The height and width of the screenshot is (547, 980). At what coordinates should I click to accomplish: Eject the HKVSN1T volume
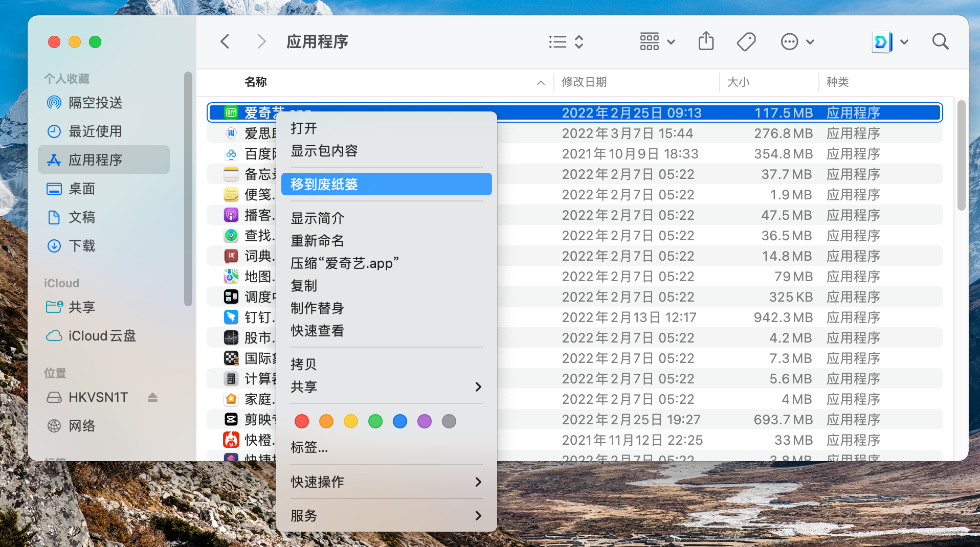coord(152,397)
